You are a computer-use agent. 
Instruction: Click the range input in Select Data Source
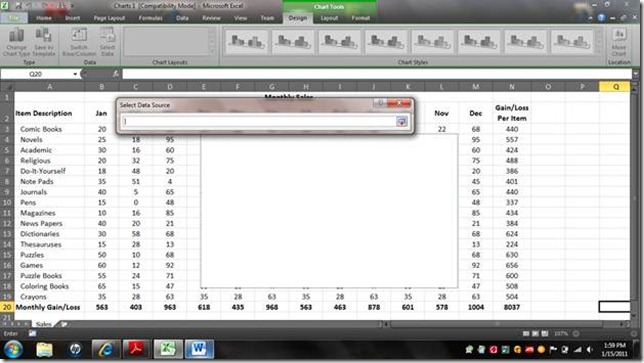tap(259, 121)
